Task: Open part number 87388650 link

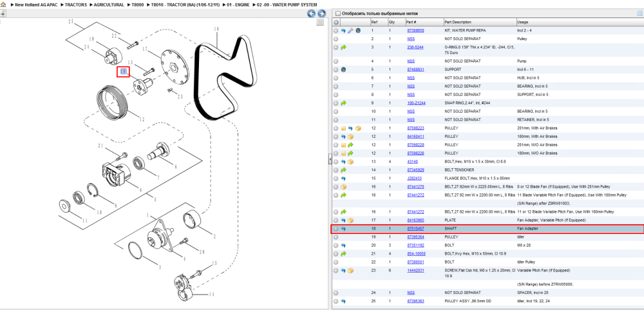Action: click(x=415, y=30)
